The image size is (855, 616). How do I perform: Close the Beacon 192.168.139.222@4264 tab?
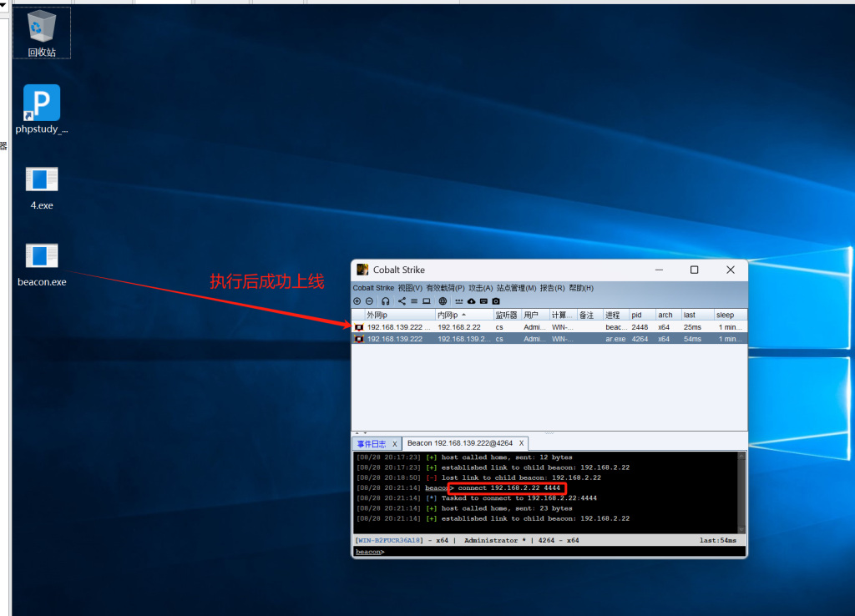pos(521,443)
